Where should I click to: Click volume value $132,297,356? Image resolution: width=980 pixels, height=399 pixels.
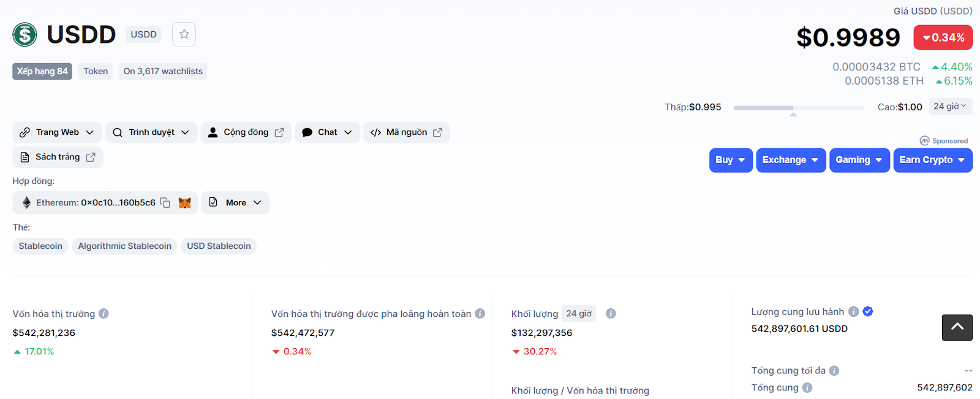point(542,333)
